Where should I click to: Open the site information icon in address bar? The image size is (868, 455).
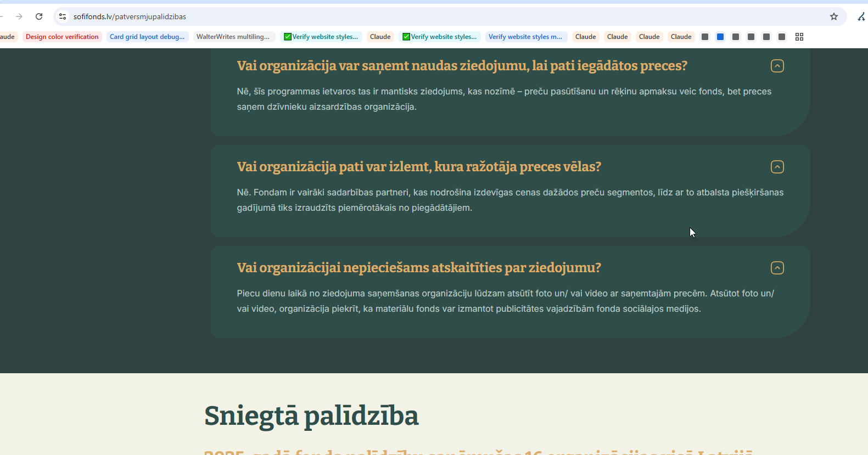(63, 16)
